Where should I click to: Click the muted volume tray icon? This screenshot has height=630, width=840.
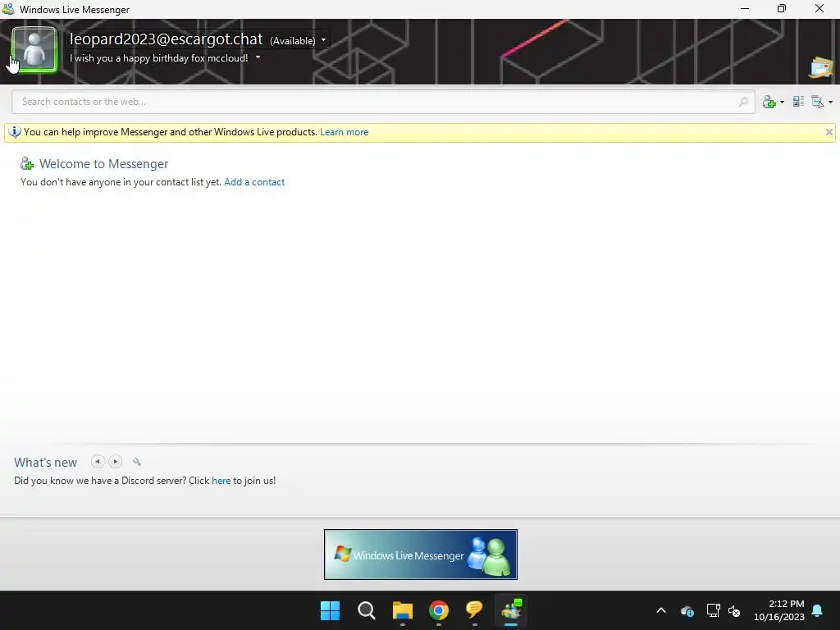pos(734,610)
